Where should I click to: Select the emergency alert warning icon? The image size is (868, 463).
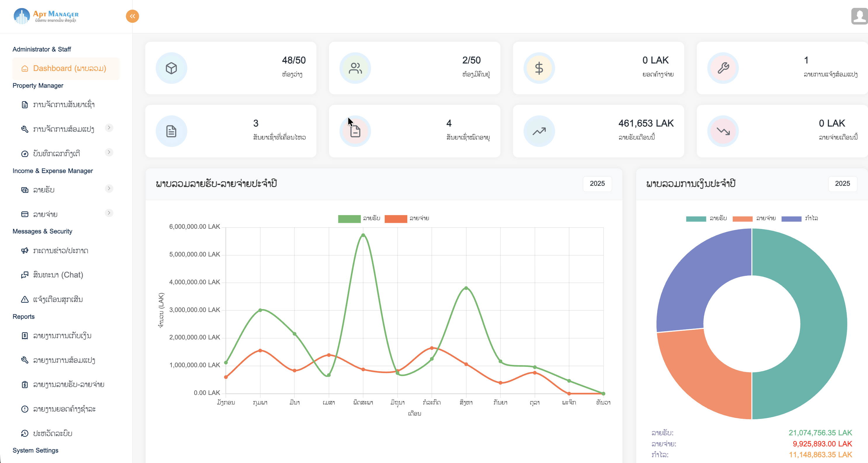click(x=24, y=300)
